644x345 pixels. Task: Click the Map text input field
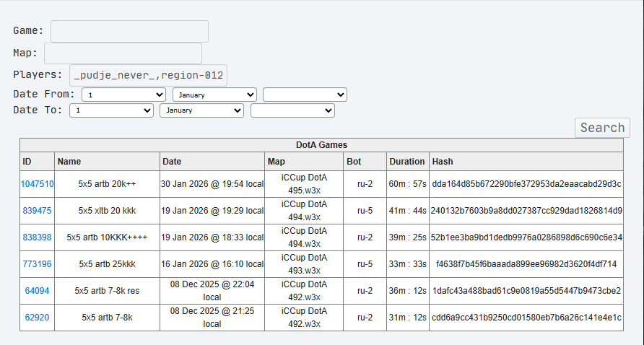(123, 53)
